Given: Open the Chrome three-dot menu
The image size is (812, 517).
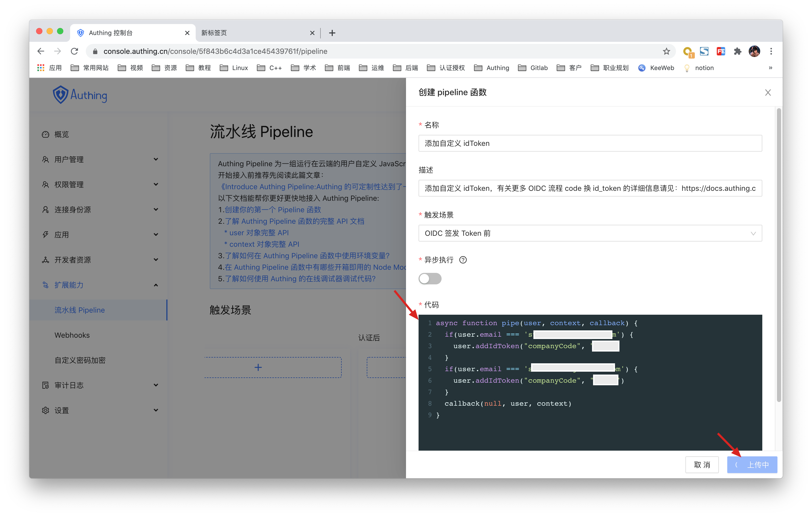Looking at the screenshot, I should (771, 51).
